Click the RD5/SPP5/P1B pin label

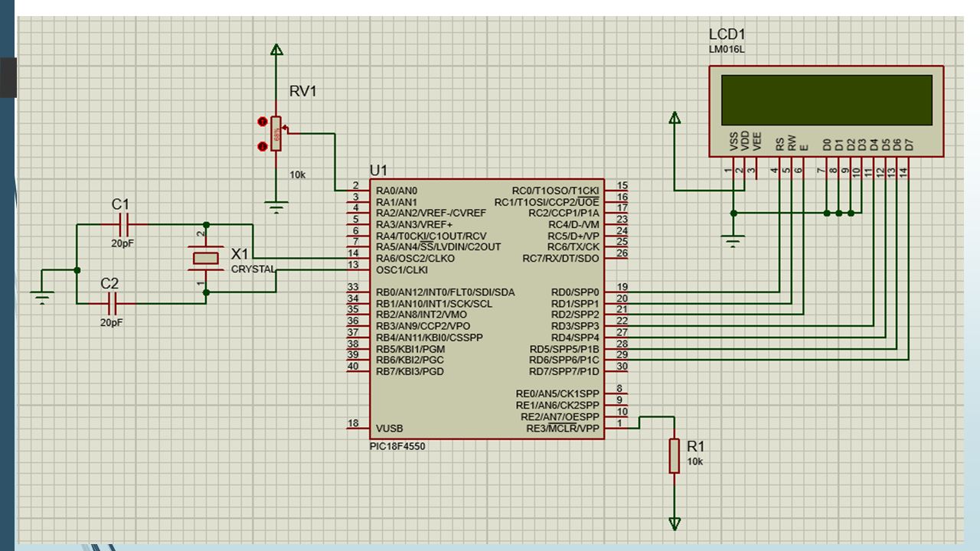564,349
